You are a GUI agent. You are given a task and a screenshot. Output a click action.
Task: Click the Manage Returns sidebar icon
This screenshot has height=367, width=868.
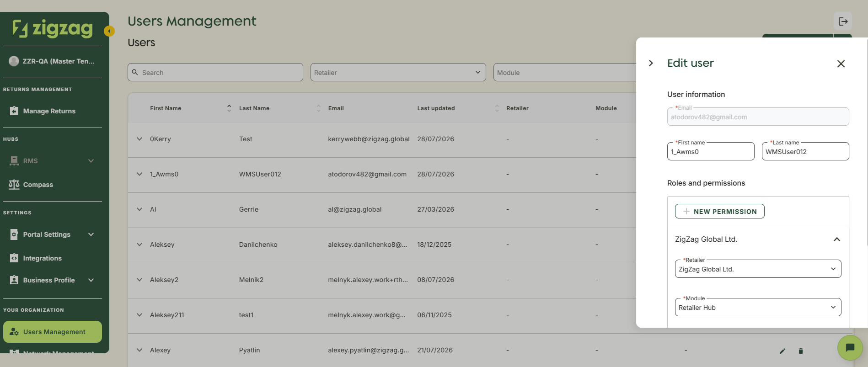click(14, 111)
